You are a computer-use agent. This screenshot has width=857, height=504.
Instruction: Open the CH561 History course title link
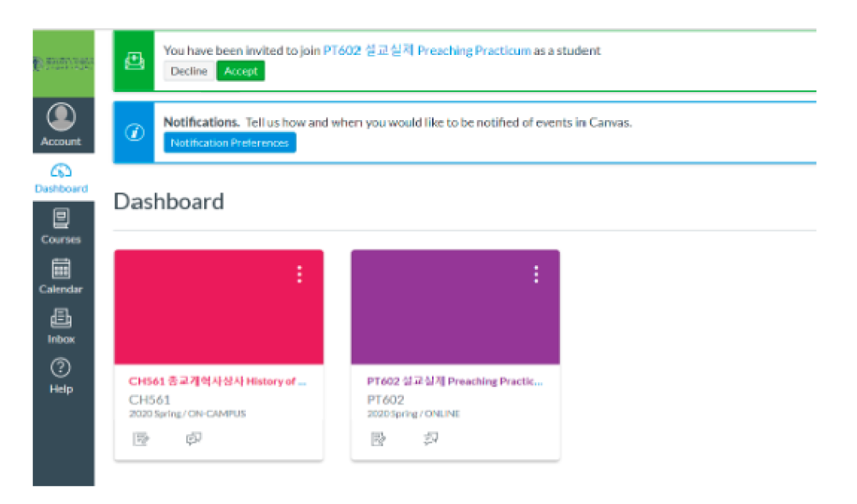tap(218, 382)
